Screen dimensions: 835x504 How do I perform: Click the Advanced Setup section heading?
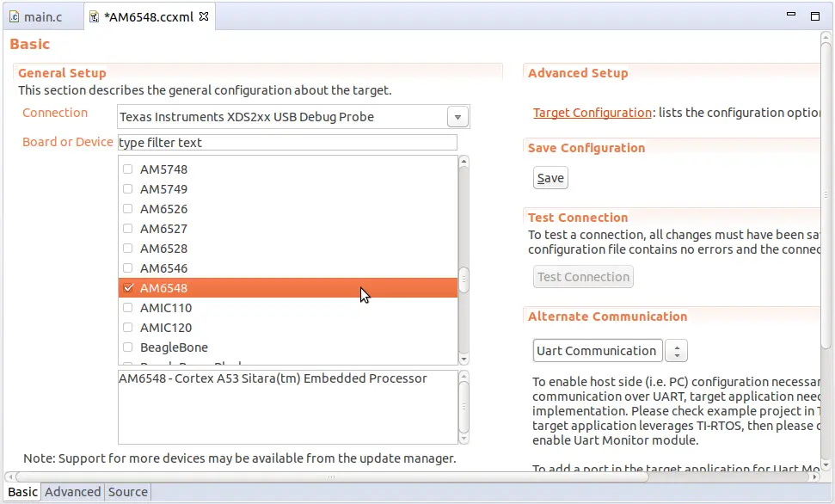pyautogui.click(x=578, y=73)
